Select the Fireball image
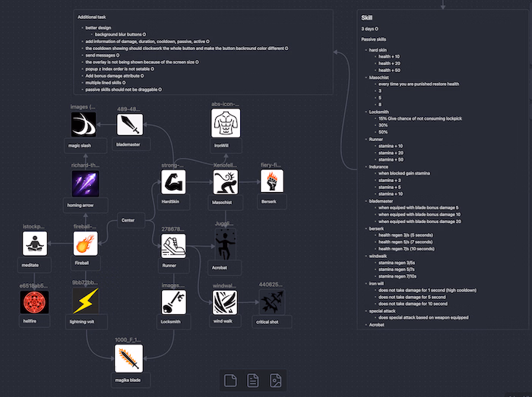This screenshot has height=397, width=532. point(85,244)
